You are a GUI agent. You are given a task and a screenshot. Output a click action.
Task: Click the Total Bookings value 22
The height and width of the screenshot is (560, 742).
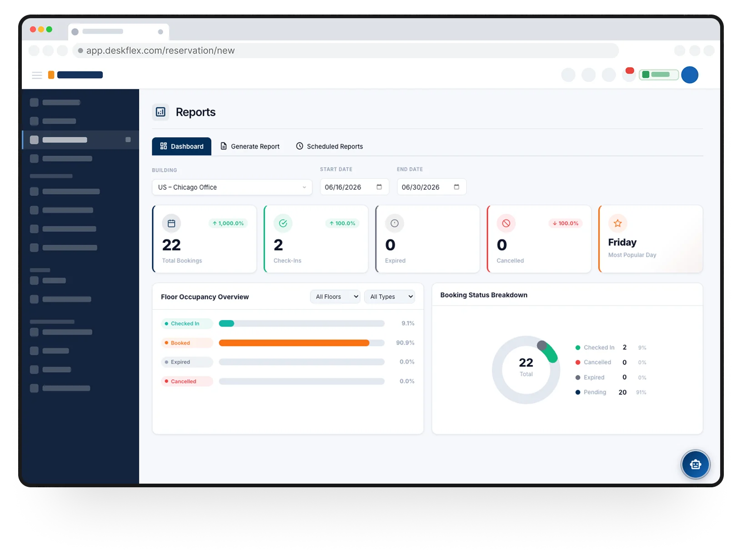click(x=171, y=245)
